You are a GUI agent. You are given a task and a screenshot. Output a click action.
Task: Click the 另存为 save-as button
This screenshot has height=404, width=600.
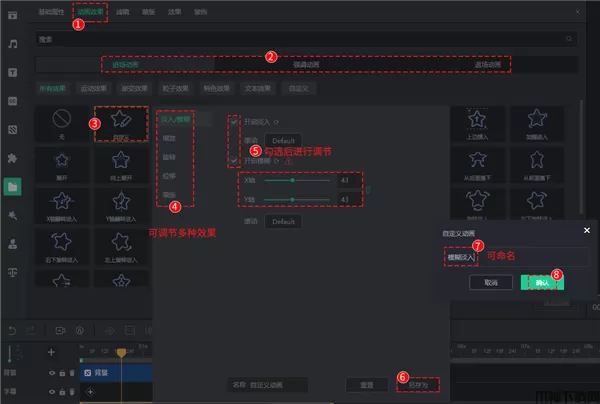(418, 385)
